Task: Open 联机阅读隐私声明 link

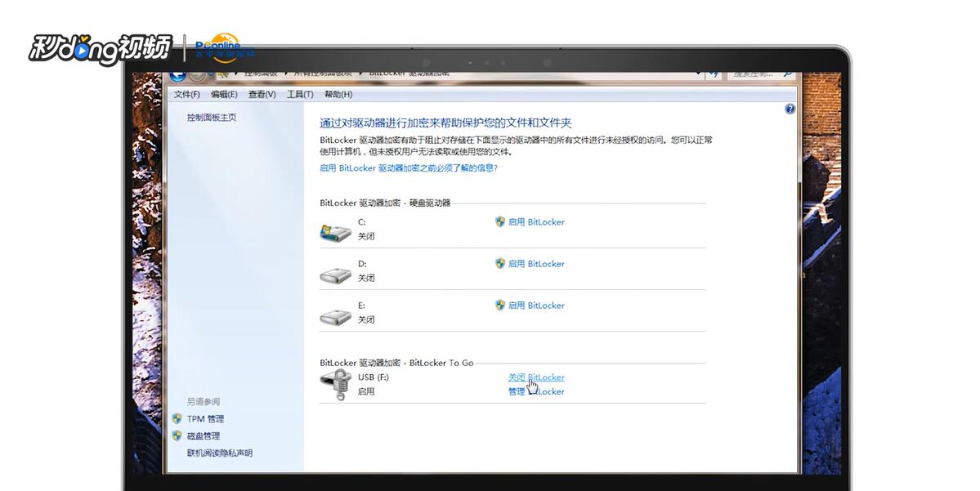Action: (x=219, y=453)
